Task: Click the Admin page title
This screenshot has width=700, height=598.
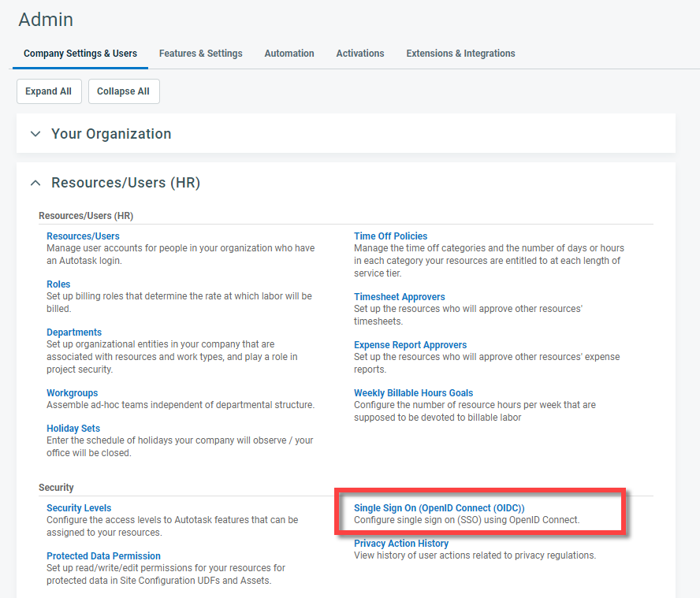Action: [x=46, y=20]
